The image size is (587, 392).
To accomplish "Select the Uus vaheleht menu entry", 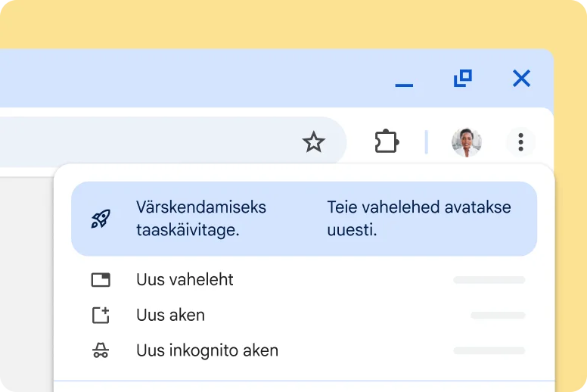I will tap(185, 280).
